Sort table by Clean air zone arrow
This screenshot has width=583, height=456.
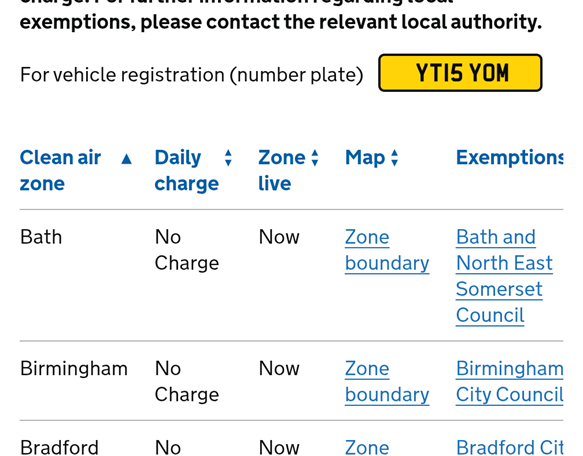pos(126,159)
